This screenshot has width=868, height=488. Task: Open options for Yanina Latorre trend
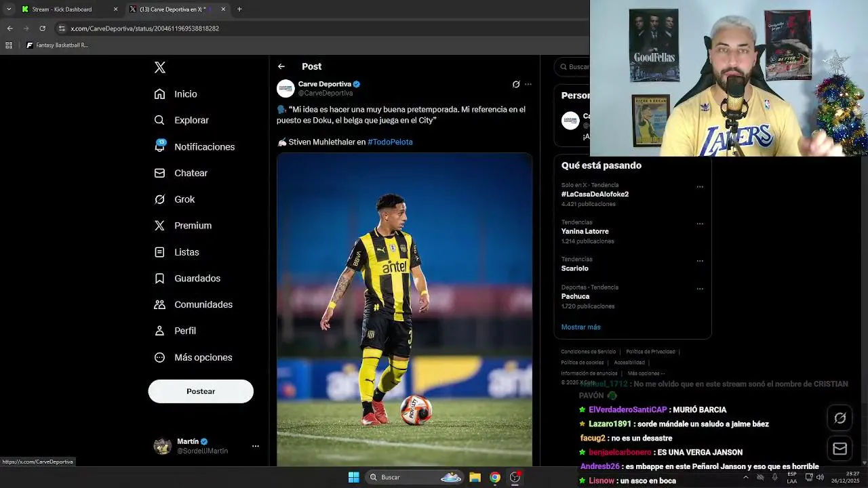700,224
